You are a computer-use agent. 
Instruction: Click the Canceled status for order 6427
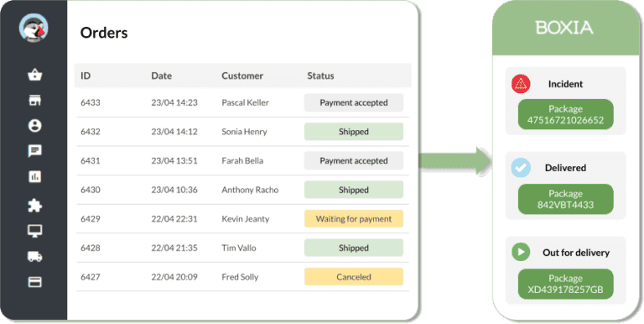pyautogui.click(x=354, y=277)
